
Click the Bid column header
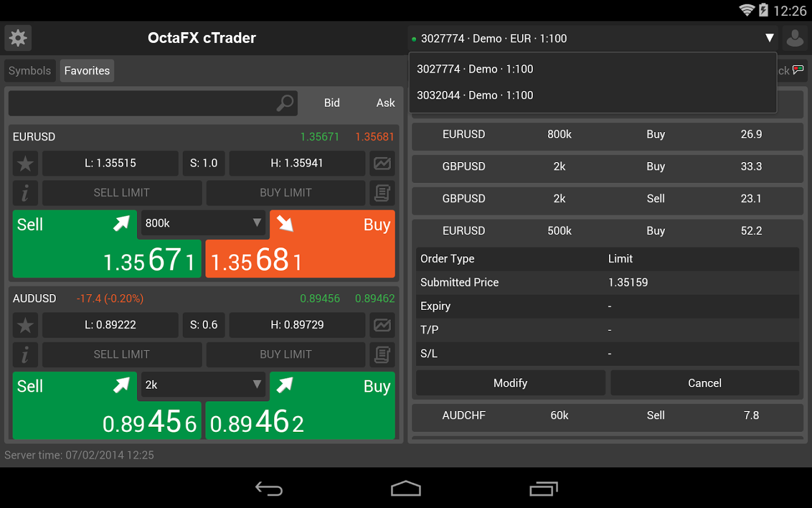point(332,103)
